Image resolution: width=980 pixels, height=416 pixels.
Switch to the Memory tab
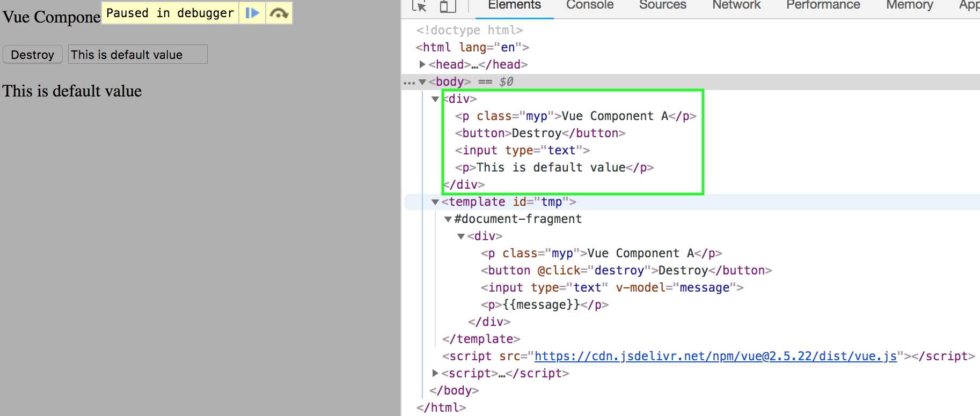coord(910,5)
